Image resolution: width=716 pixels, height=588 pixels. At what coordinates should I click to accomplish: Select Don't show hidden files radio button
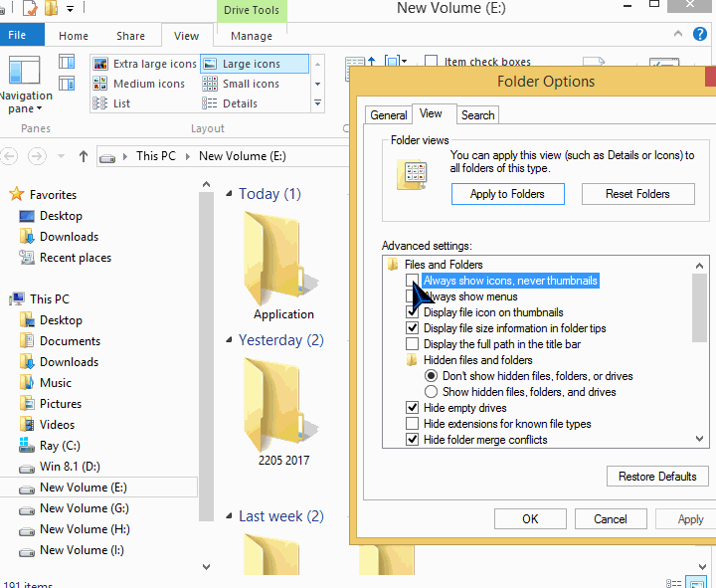[431, 375]
